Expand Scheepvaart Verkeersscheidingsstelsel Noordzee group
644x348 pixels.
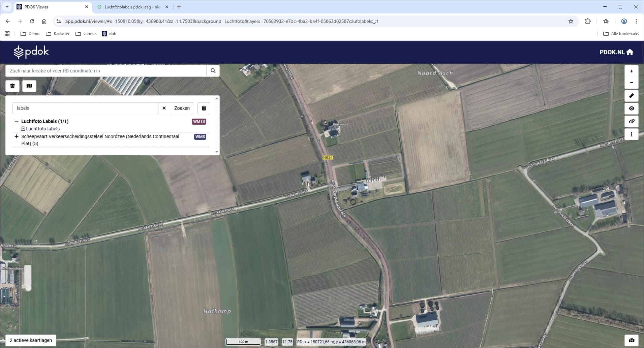click(16, 136)
